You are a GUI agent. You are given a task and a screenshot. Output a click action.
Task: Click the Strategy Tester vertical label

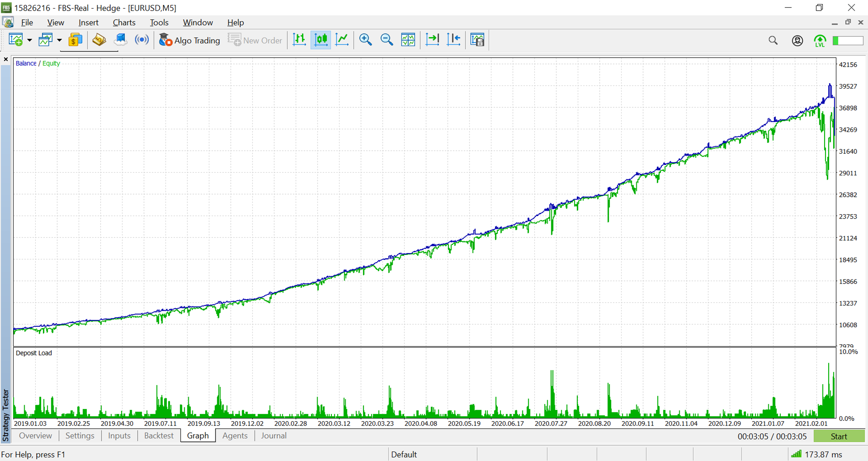pyautogui.click(x=6, y=415)
